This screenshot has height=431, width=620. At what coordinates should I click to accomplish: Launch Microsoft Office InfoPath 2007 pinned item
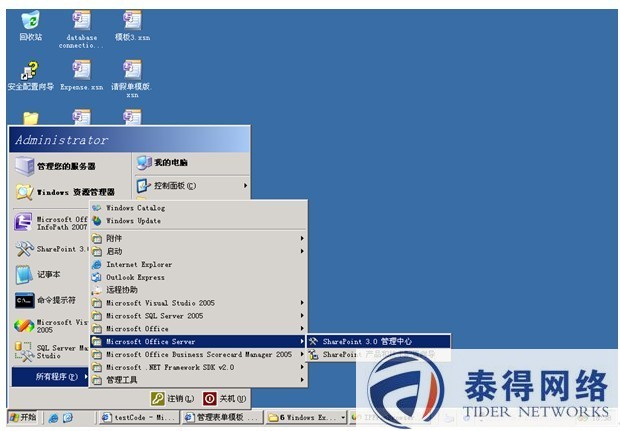(51, 223)
